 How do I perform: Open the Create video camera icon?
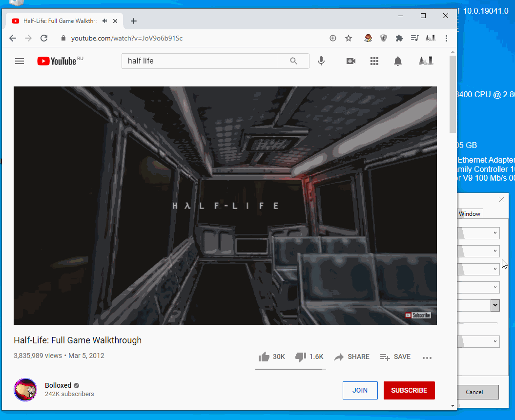(x=351, y=61)
